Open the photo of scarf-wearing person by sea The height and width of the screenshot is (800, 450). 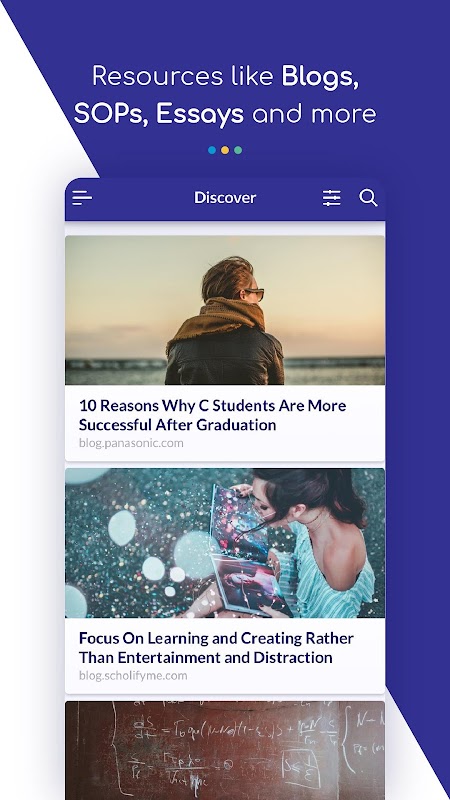coord(225,310)
